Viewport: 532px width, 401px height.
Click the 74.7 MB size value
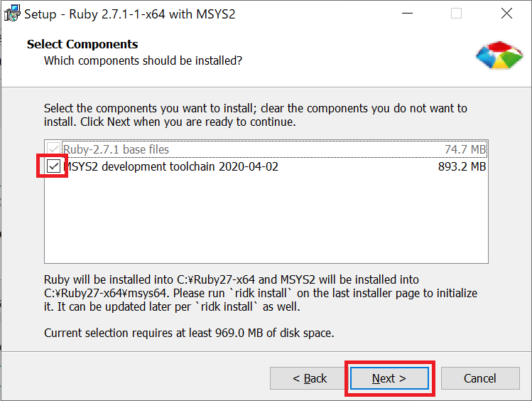click(x=465, y=149)
